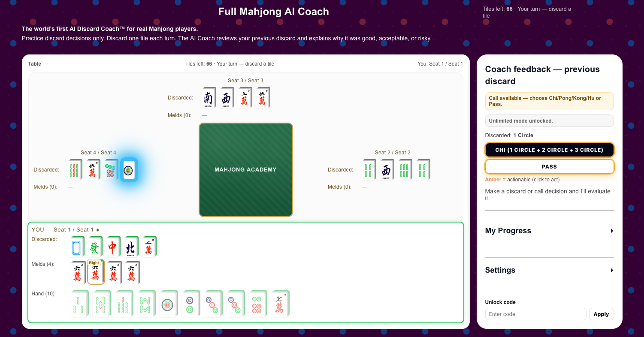Expand the My Progress section
Viewport: 644px width, 337px height.
(x=549, y=231)
